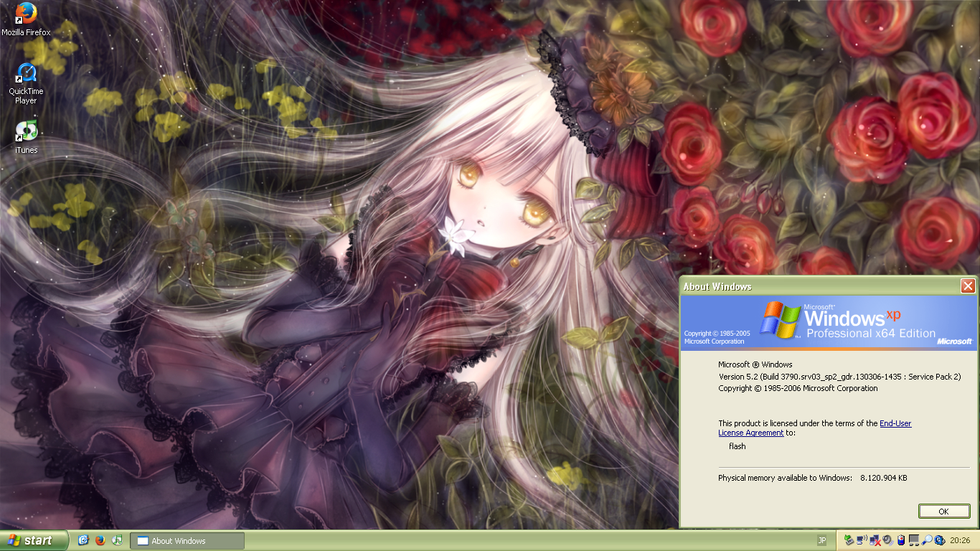Click the taskbar clock showing 20:26
Viewport: 980px width, 551px height.
pos(960,540)
